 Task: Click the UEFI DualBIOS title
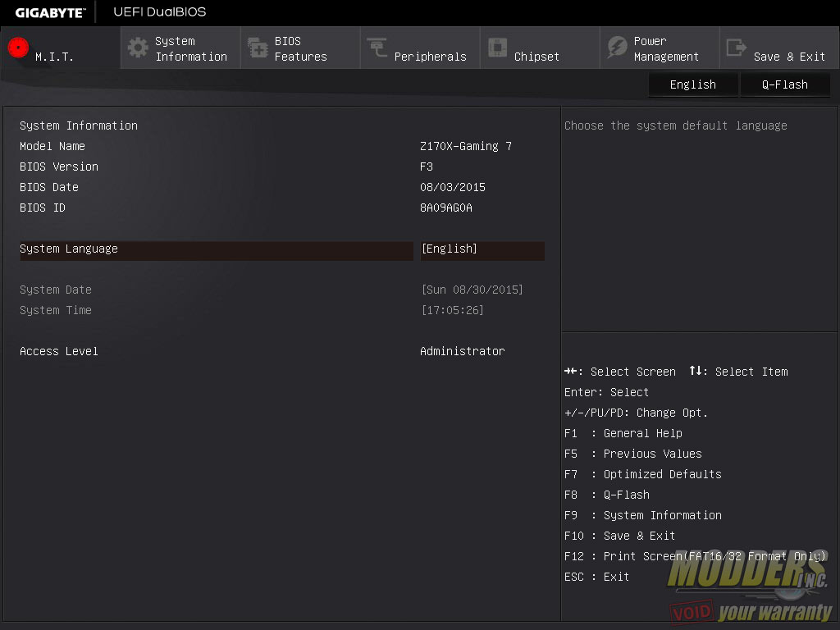point(160,11)
